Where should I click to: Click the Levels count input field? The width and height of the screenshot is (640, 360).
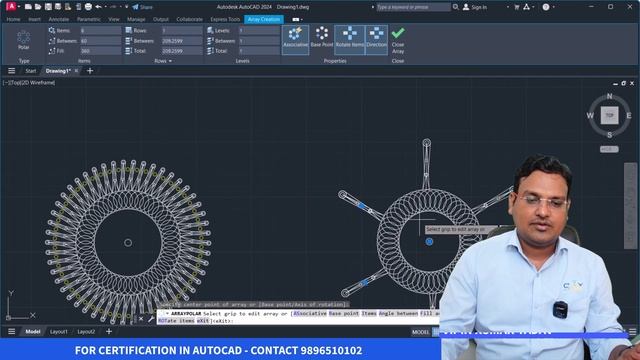[259, 31]
